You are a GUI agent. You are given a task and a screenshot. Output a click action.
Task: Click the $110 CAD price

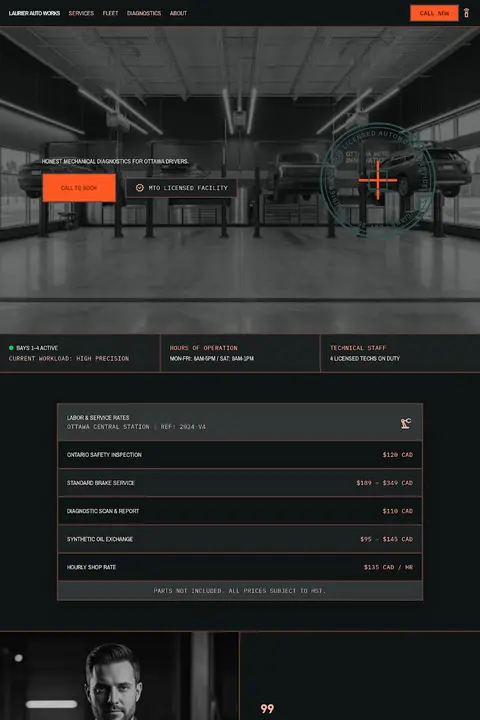pos(398,511)
